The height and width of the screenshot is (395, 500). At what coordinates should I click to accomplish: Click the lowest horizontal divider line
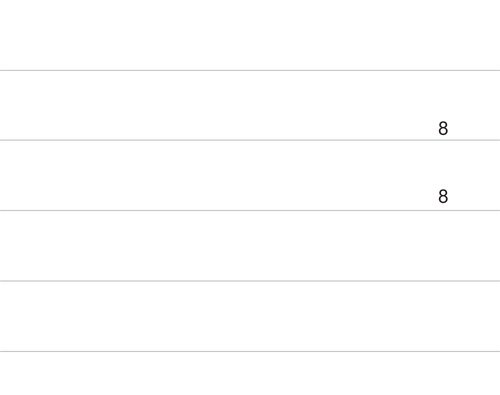(250, 351)
